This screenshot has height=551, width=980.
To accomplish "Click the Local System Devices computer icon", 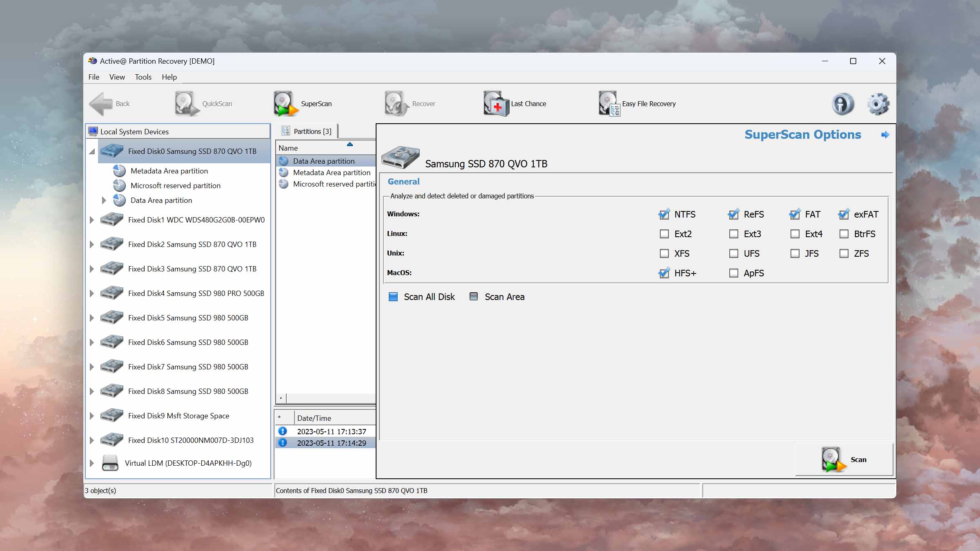I will point(93,131).
